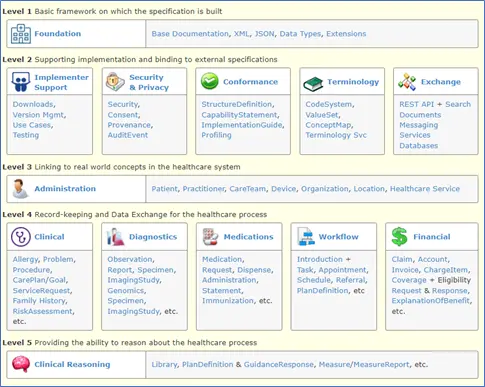Open the GuidanceResponse link
The image size is (485, 387).
279,364
